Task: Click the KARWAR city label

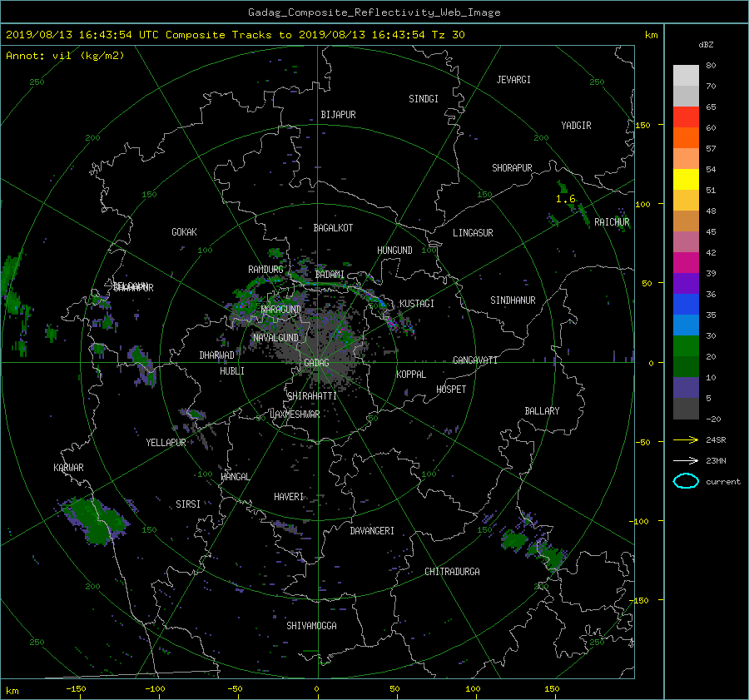Action: (x=68, y=468)
